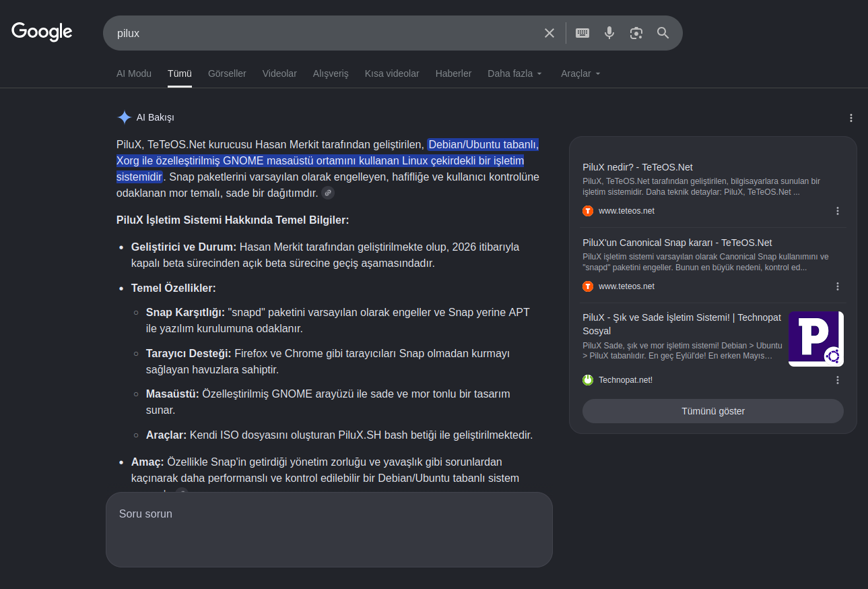868x589 pixels.
Task: Click the 'Amaç:' bullet label
Action: [x=147, y=462]
